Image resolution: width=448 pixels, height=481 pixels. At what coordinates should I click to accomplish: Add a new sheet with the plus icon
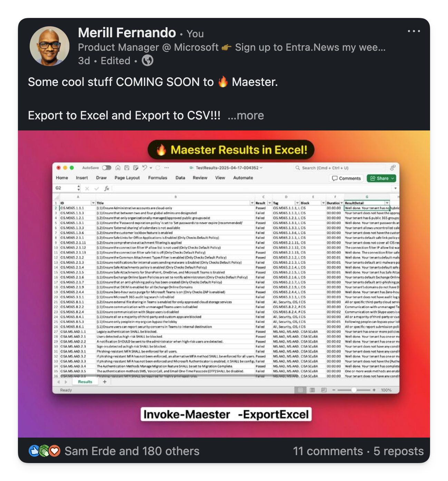tap(105, 382)
